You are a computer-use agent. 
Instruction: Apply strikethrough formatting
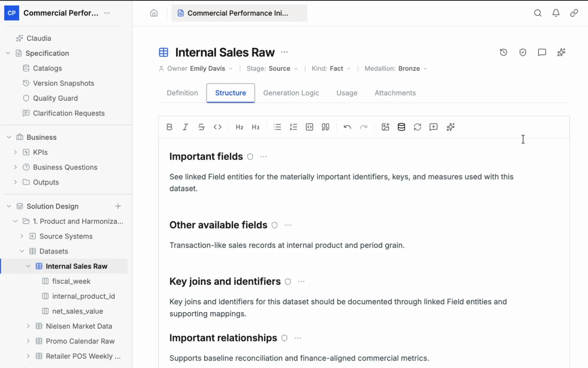pos(201,127)
